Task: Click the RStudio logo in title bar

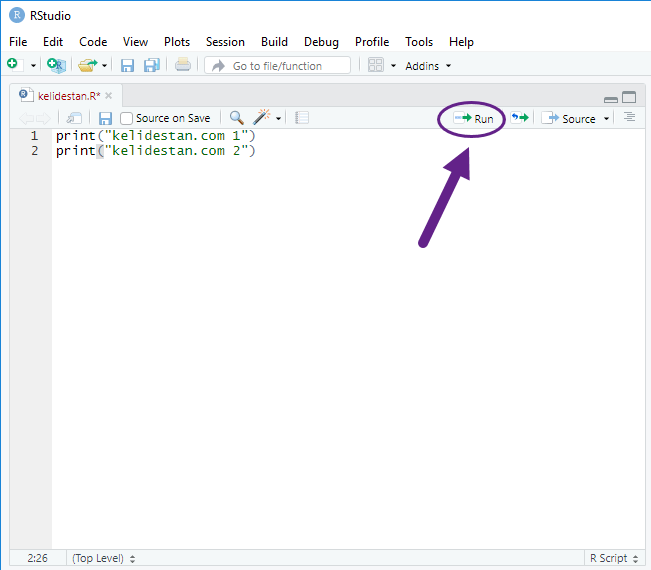Action: click(17, 15)
